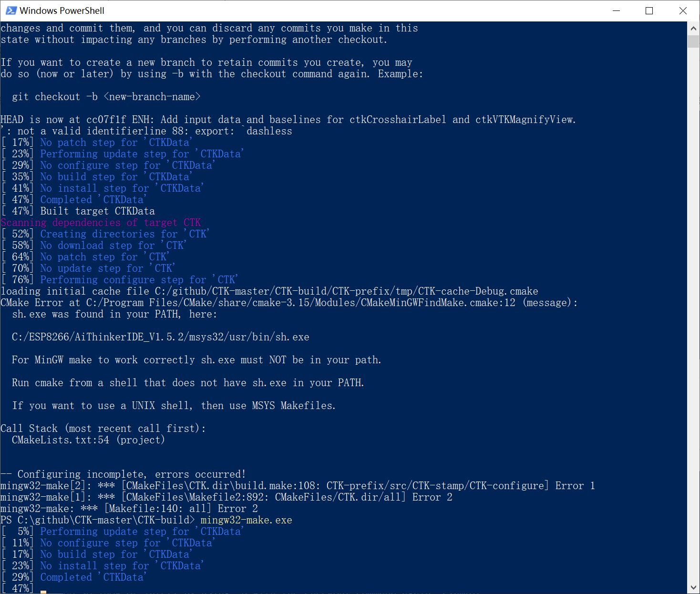Click the 'not a valid identifierline 88' line

click(146, 131)
